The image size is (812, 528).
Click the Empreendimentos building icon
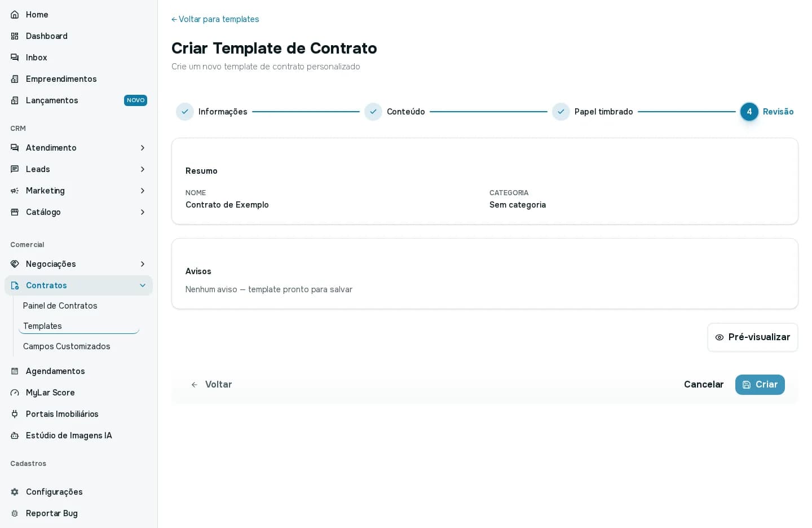pyautogui.click(x=15, y=79)
